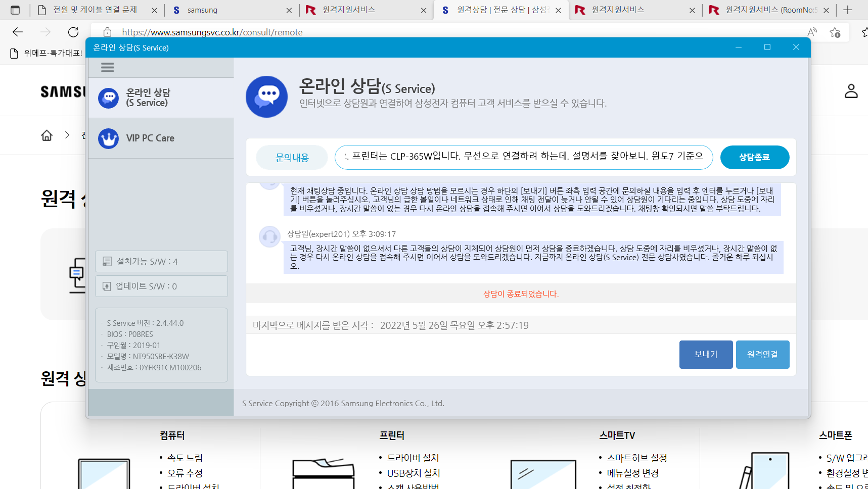The height and width of the screenshot is (489, 868).
Task: Click the expert201 headset avatar icon
Action: click(269, 236)
